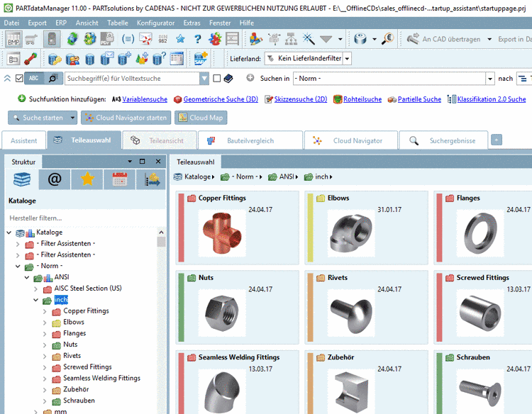Click the red wrench tool icon
Screen dimensions: 532x414
tap(31, 59)
